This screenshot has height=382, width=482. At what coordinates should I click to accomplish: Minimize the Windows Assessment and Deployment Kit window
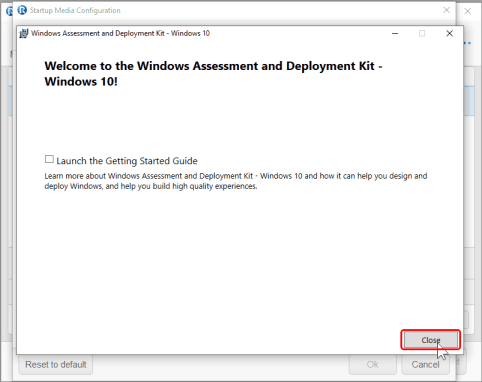(x=395, y=33)
